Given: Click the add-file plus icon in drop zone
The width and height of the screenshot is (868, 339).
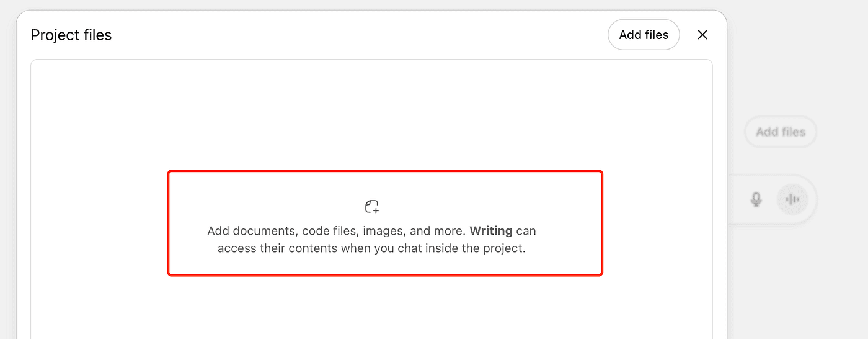Looking at the screenshot, I should [371, 207].
